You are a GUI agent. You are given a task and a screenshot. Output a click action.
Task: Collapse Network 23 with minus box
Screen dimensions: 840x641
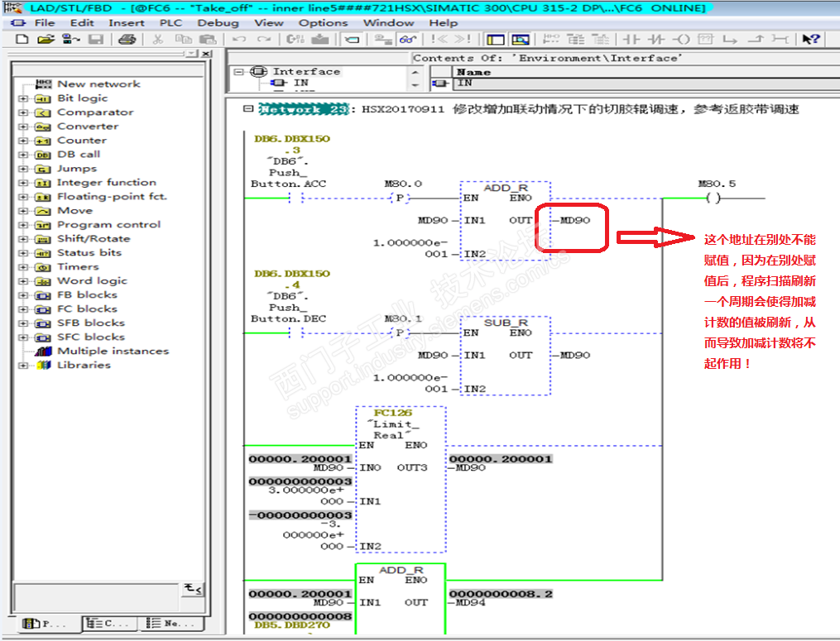(248, 108)
